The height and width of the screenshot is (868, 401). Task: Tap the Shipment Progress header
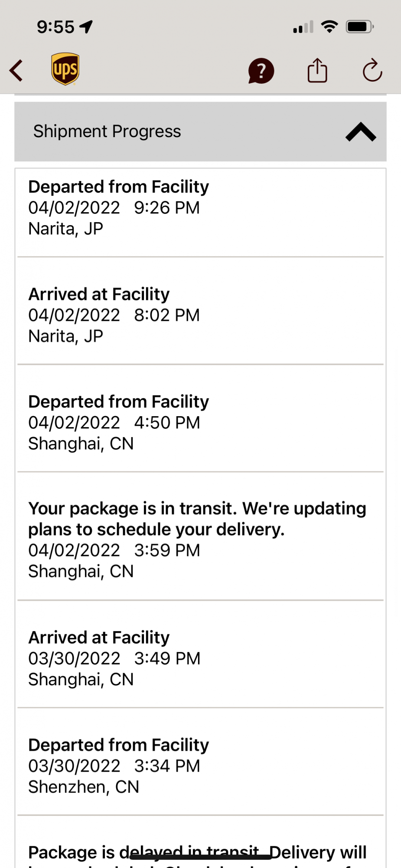click(x=200, y=132)
